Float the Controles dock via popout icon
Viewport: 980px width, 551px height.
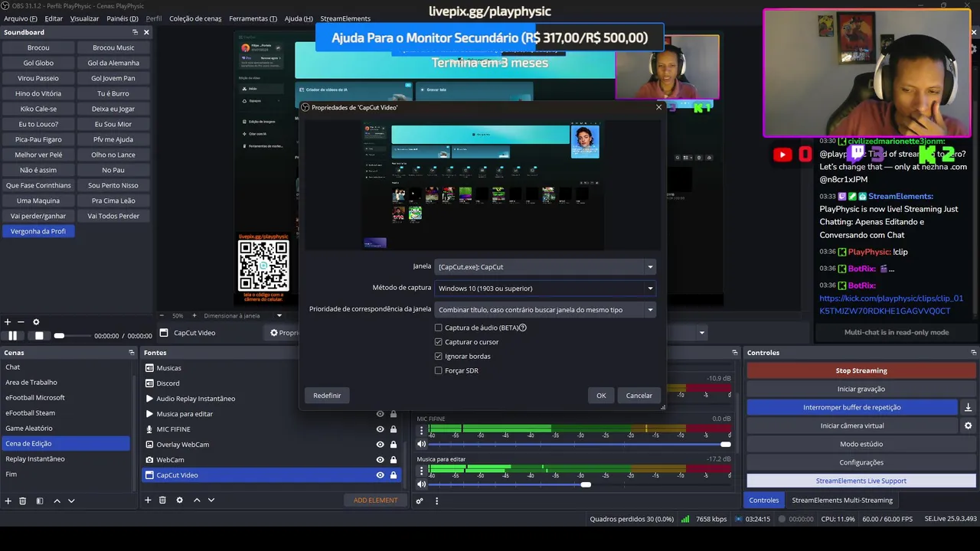pyautogui.click(x=973, y=353)
